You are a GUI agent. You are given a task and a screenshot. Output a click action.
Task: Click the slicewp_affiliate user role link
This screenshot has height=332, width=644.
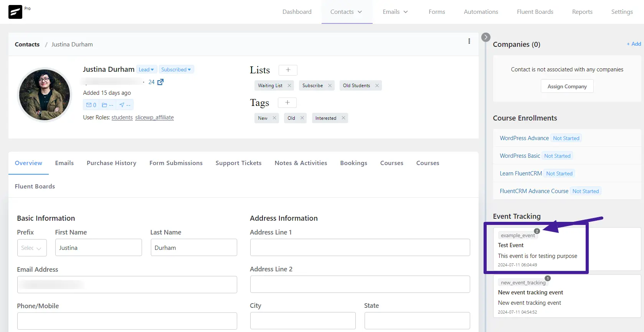[x=154, y=117]
